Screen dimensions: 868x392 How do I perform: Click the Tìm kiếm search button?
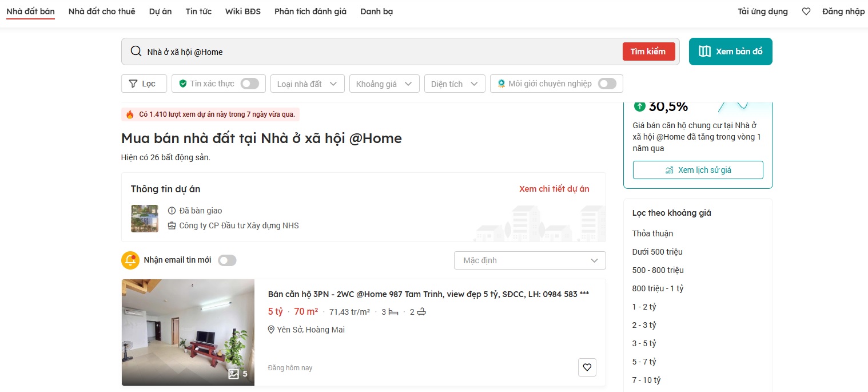[648, 51]
